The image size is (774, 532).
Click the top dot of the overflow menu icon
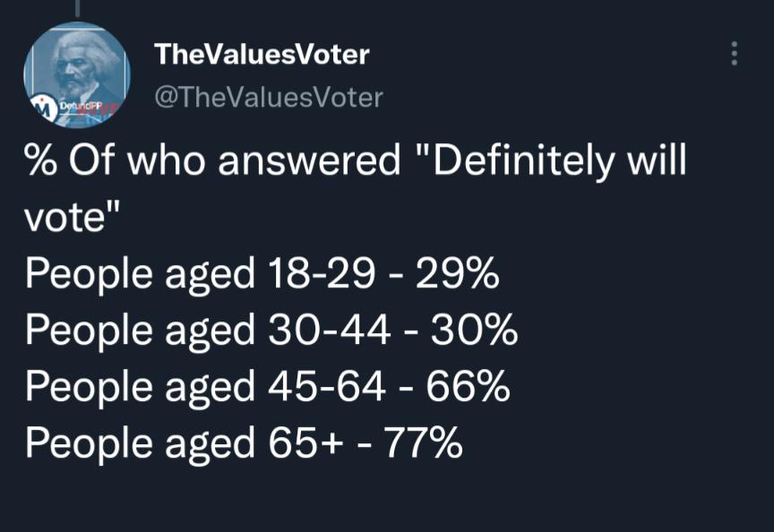coord(735,43)
